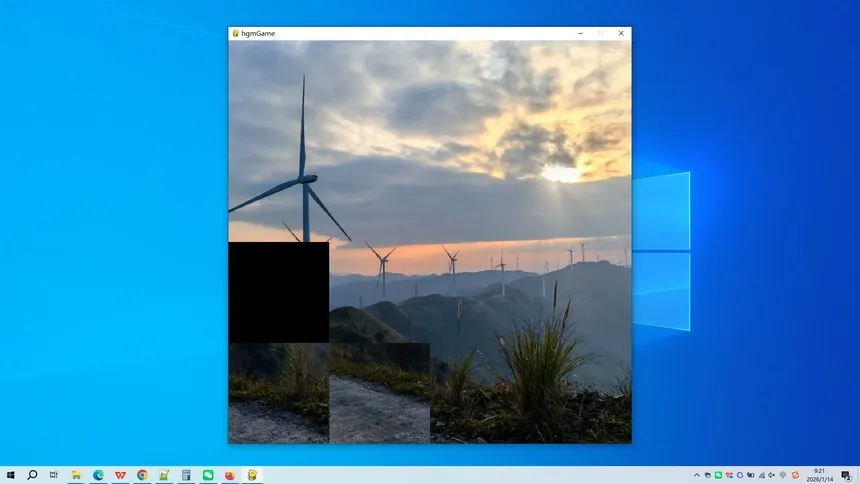The image size is (860, 484).
Task: Click the hgmGame title bar icon
Action: pyautogui.click(x=236, y=33)
